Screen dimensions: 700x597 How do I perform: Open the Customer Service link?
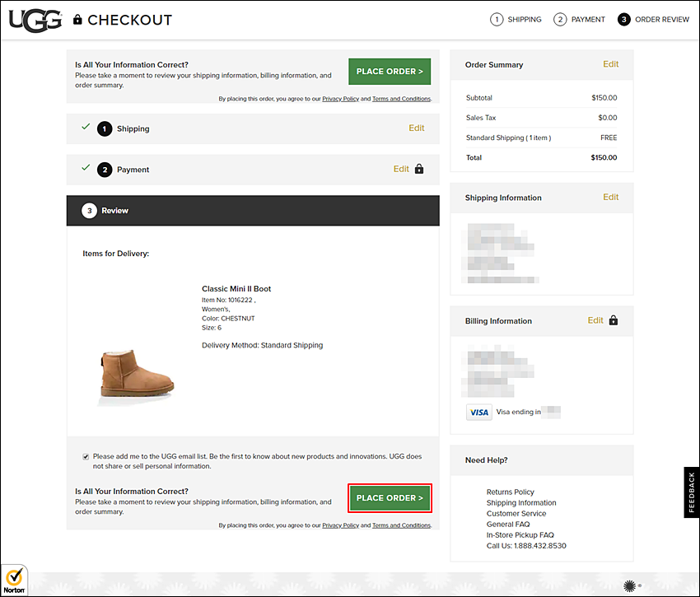[516, 514]
